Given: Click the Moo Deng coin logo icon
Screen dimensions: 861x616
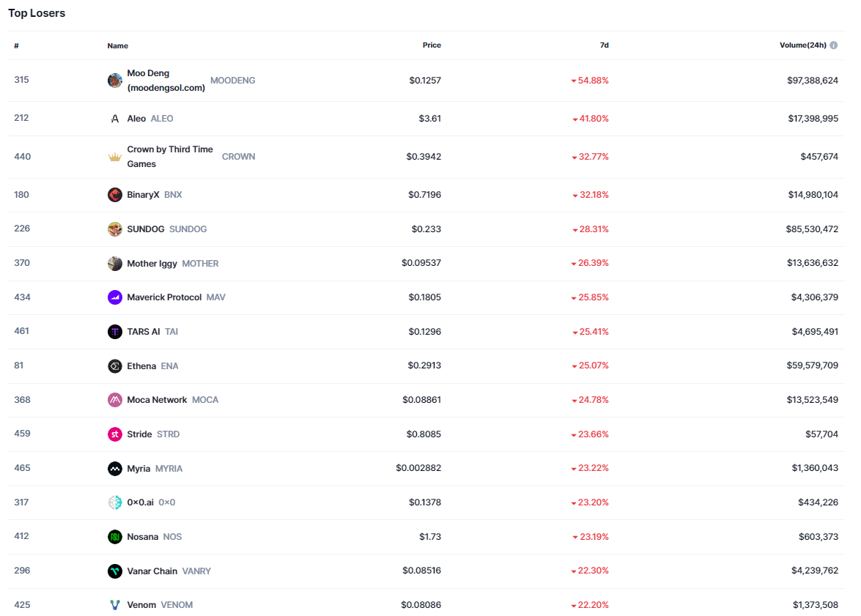Looking at the screenshot, I should (x=114, y=81).
